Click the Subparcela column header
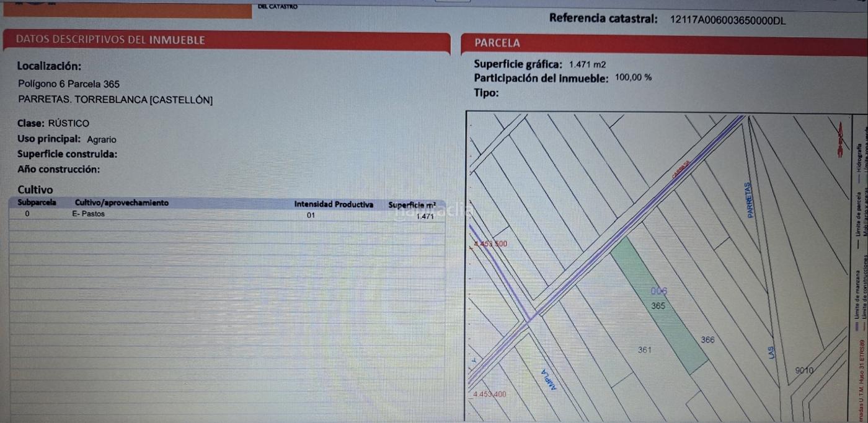 tap(37, 203)
